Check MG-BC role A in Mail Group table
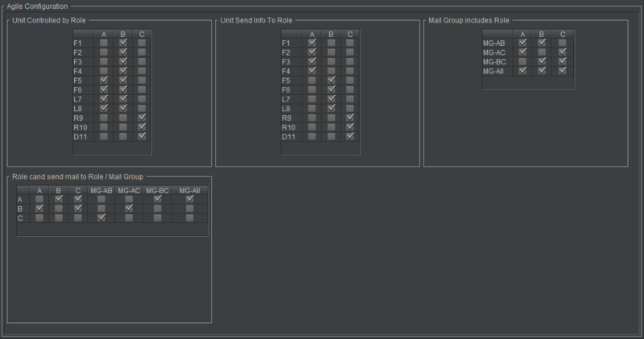 point(523,62)
